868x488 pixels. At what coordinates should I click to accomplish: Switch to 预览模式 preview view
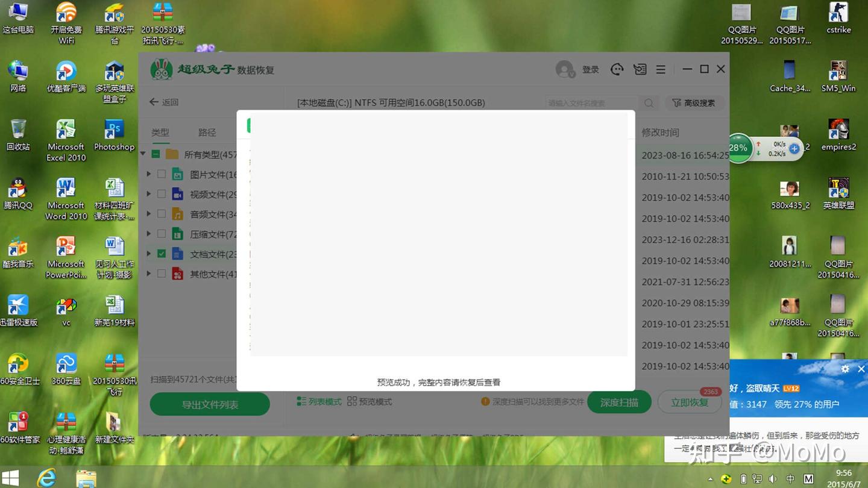pyautogui.click(x=370, y=402)
